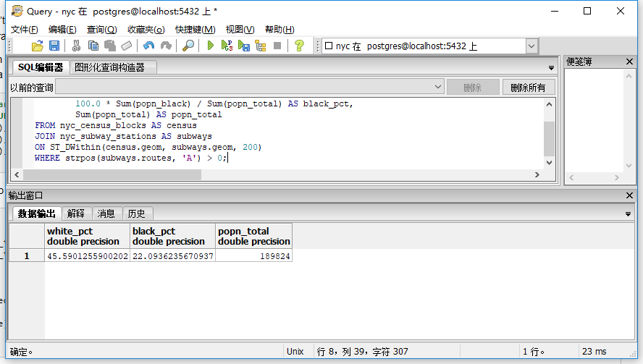Click cell 45.5901255900202
The image size is (643, 364).
[88, 256]
